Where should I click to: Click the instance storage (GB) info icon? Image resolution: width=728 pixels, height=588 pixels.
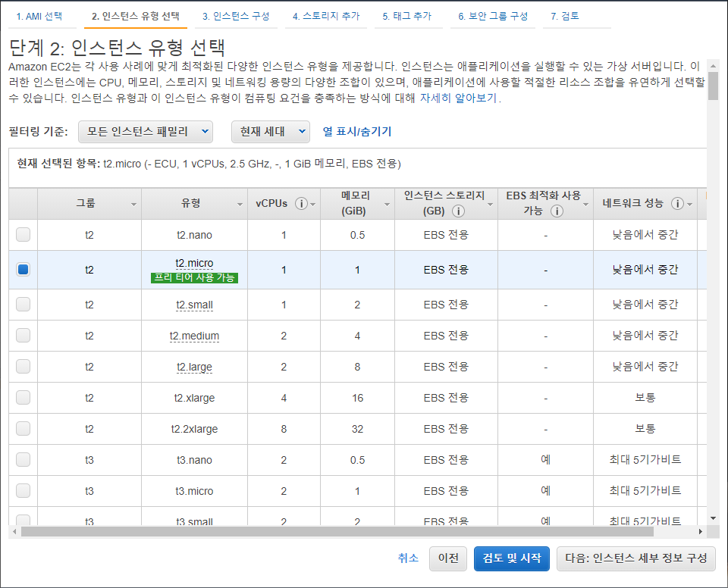coord(458,211)
